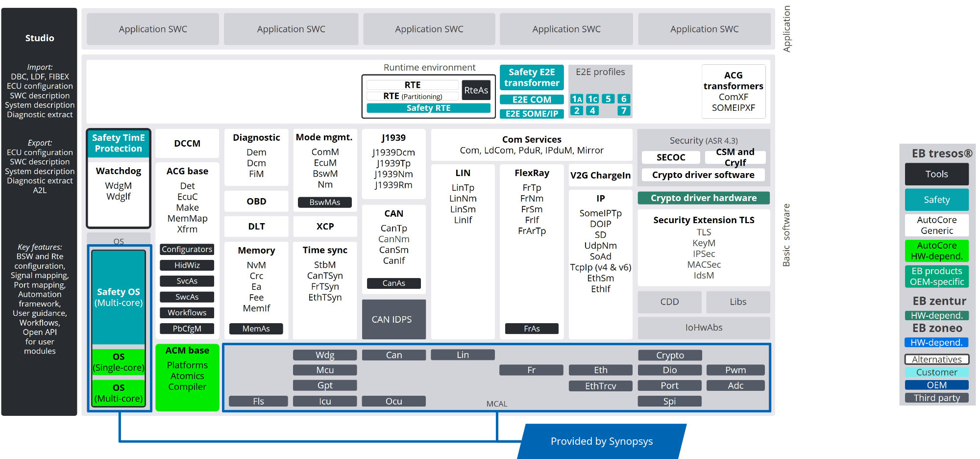Click the Provided by Synopsys banner

pos(602,441)
